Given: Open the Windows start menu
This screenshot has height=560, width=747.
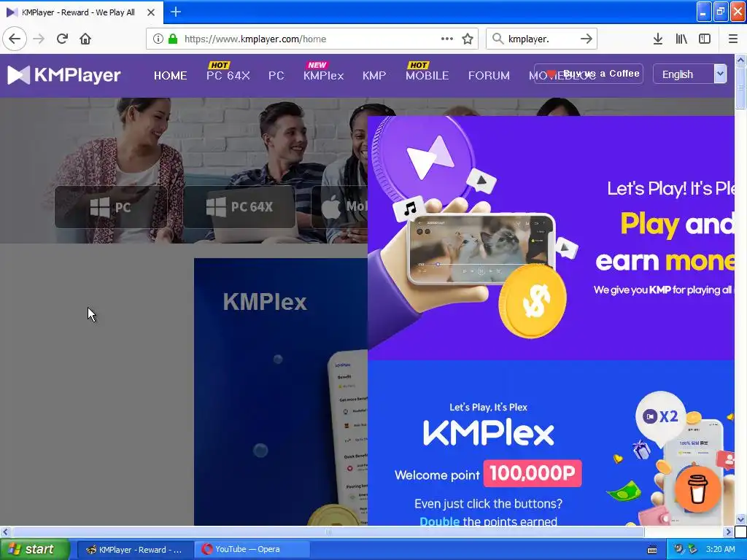Looking at the screenshot, I should click(34, 550).
